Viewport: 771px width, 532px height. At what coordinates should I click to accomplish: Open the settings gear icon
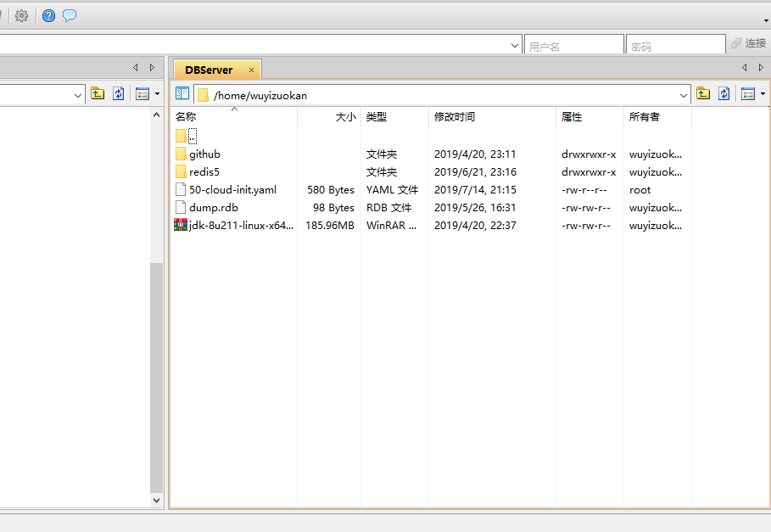[22, 16]
